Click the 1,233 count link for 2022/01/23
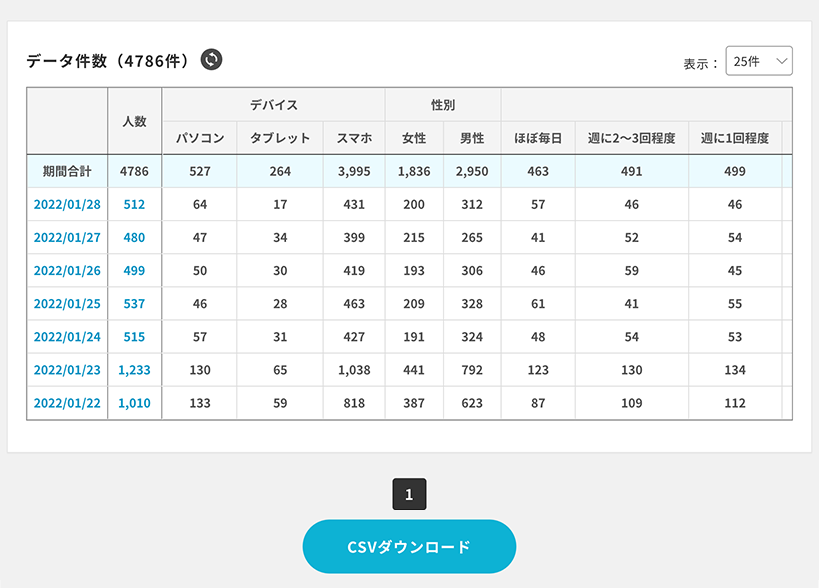 [134, 370]
